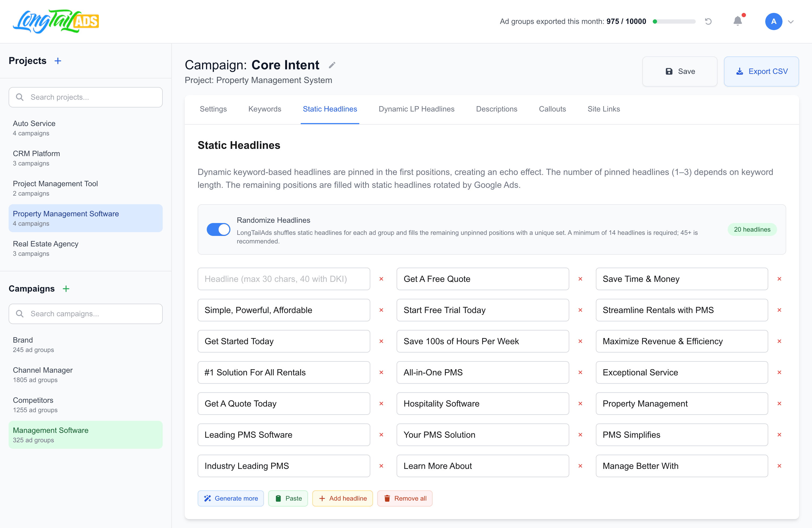Viewport: 812px width, 528px height.
Task: Open the Management Software campaign
Action: 86,435
